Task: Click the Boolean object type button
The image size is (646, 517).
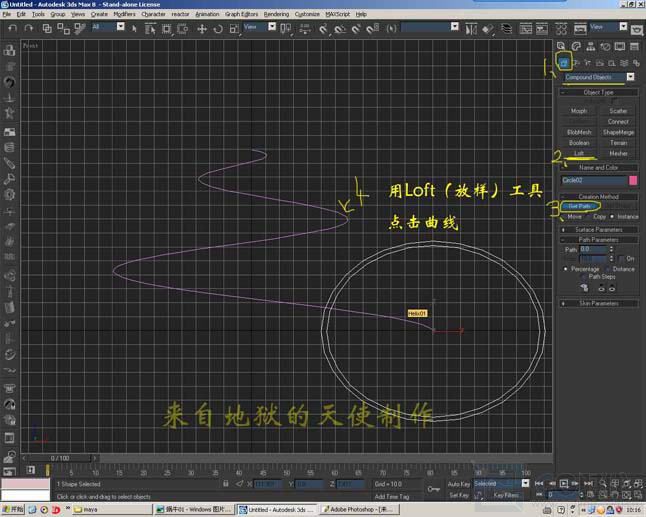Action: (579, 143)
